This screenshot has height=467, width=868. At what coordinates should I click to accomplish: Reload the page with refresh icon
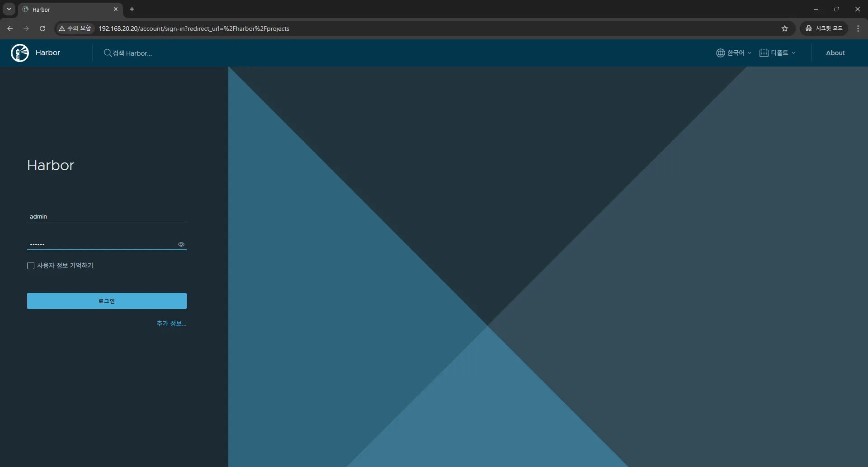(42, 29)
